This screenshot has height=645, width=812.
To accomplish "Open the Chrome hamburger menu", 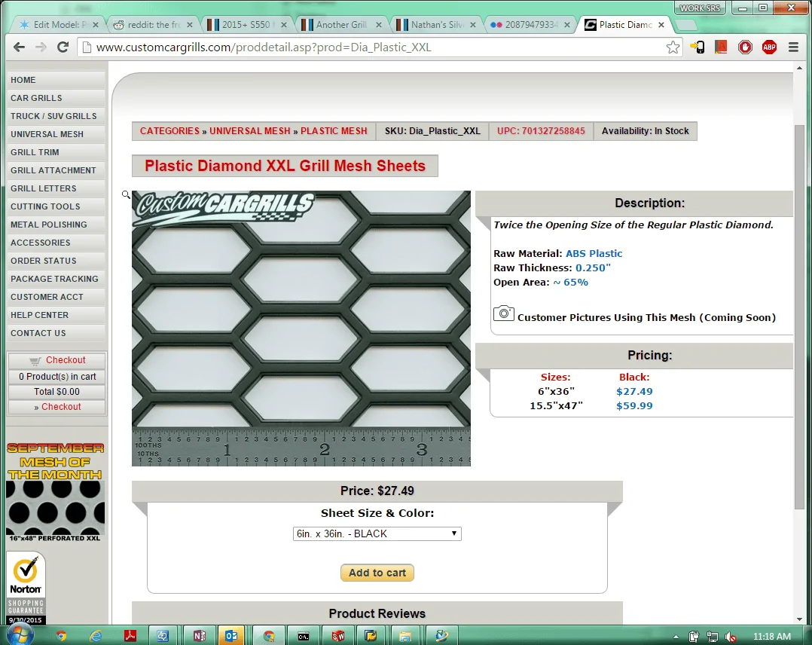I will click(793, 47).
